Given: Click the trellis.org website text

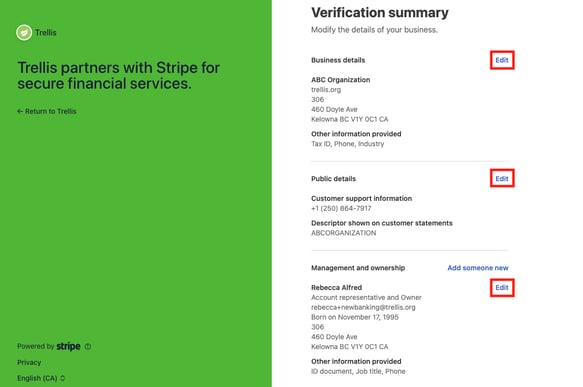Looking at the screenshot, I should click(326, 90).
